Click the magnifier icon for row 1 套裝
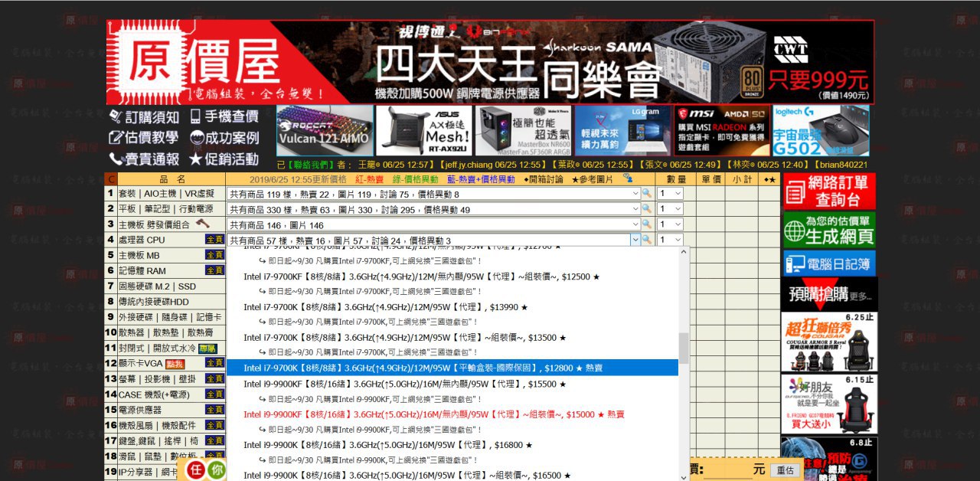This screenshot has height=481, width=980. click(x=647, y=194)
